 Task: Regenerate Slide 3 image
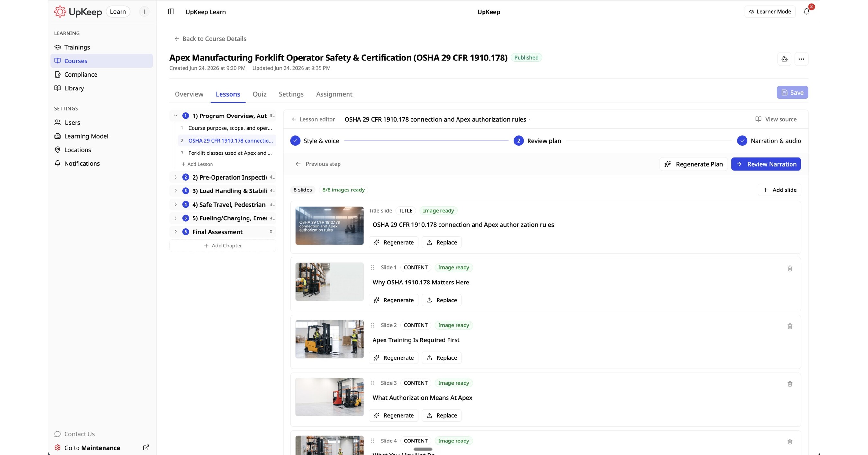pos(393,415)
